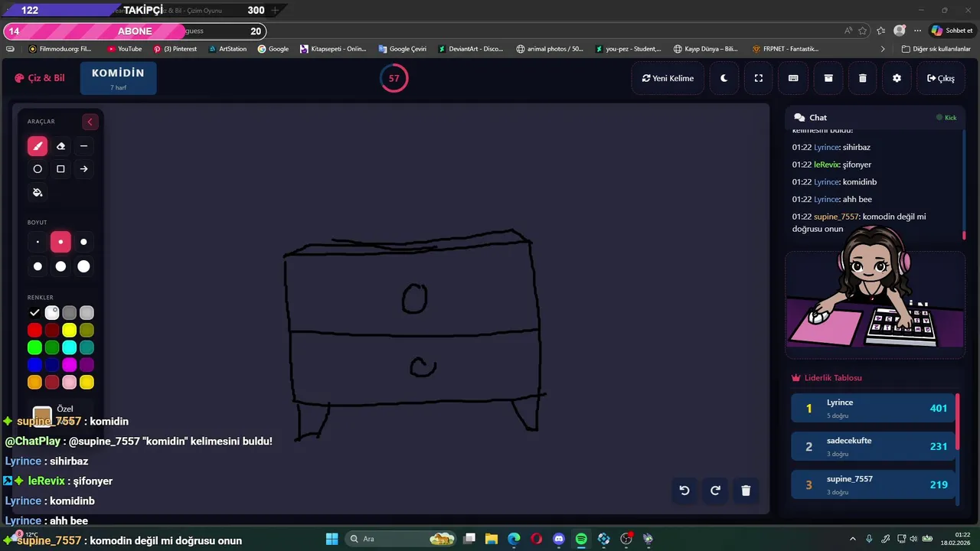Click the Yeni Kelime button
Image resolution: width=980 pixels, height=551 pixels.
click(668, 78)
